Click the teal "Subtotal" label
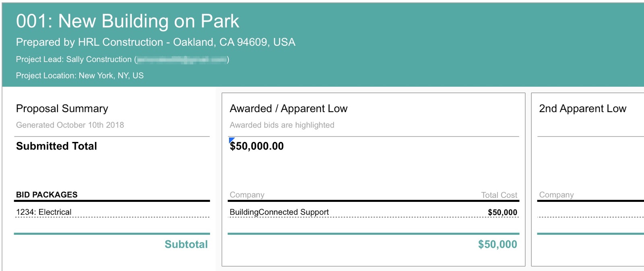This screenshot has height=271, width=644. pos(186,244)
